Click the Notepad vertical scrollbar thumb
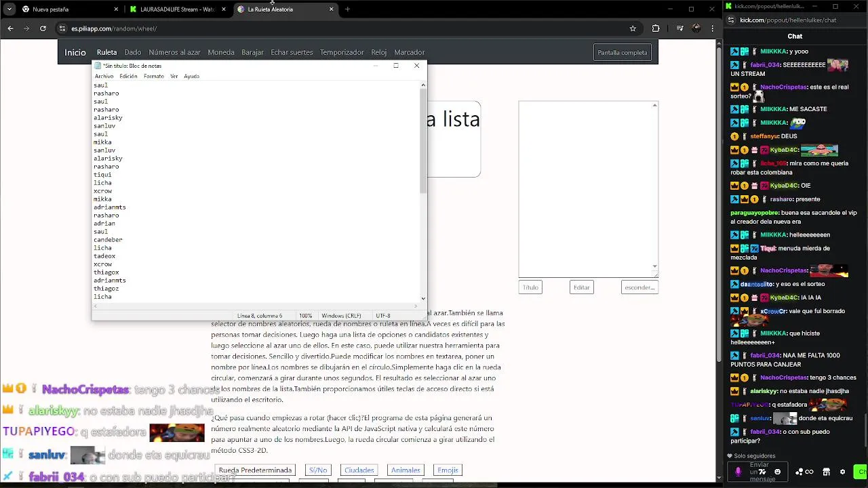Image resolution: width=868 pixels, height=488 pixels. (x=423, y=141)
